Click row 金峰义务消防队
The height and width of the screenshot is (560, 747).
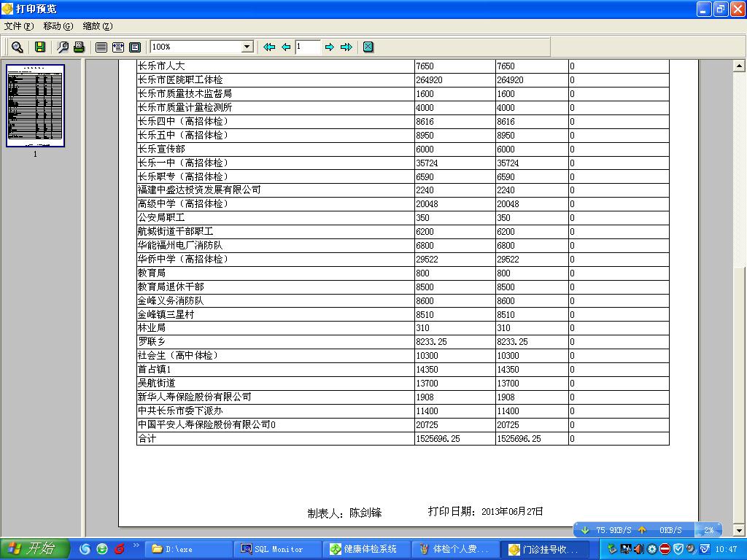click(403, 300)
